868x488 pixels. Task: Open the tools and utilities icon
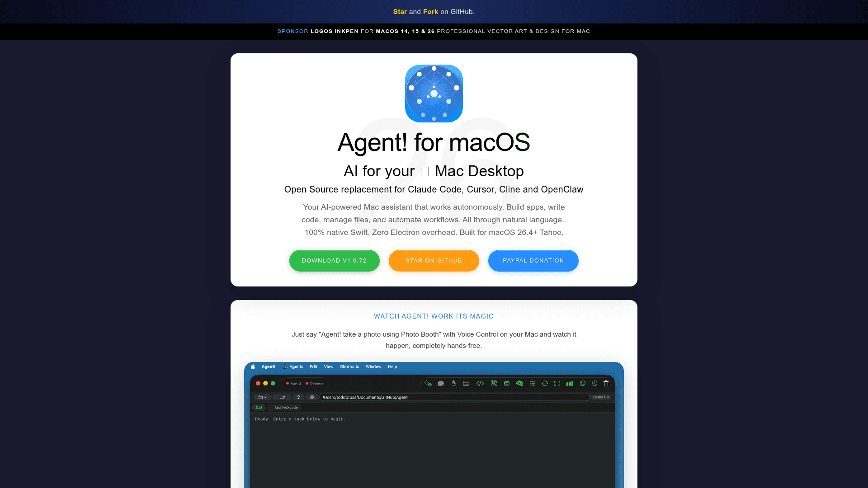point(494,383)
